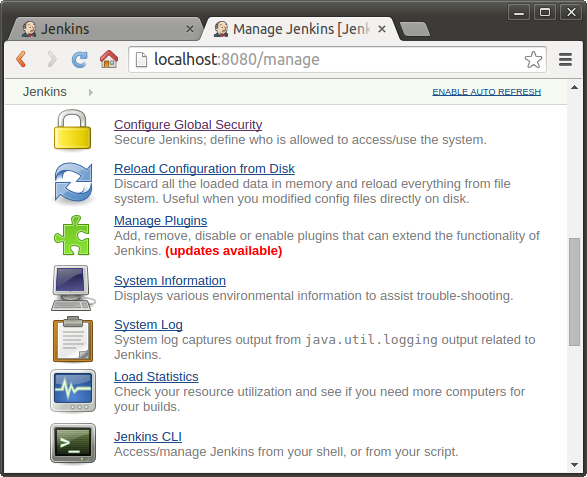Screen dimensions: 587x477
Task: Open a new browser tab
Action: pyautogui.click(x=414, y=29)
